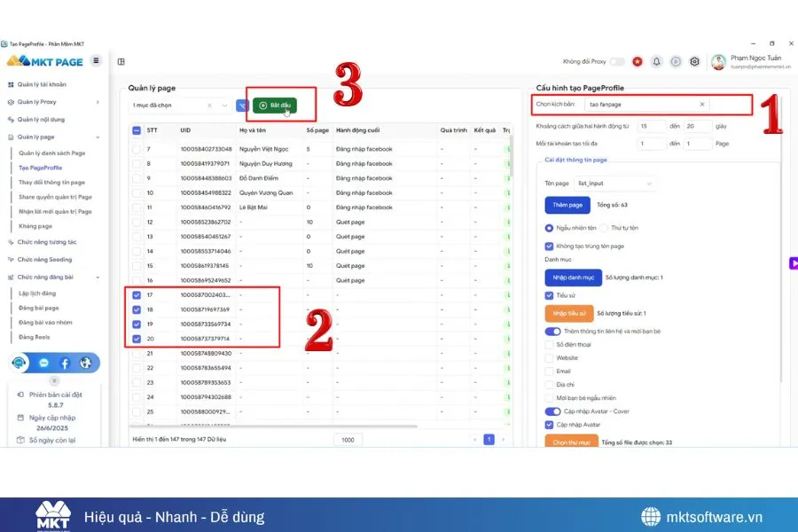Click the Vietnam flag icon near the proxy toggle
The height and width of the screenshot is (532, 798).
pyautogui.click(x=638, y=59)
